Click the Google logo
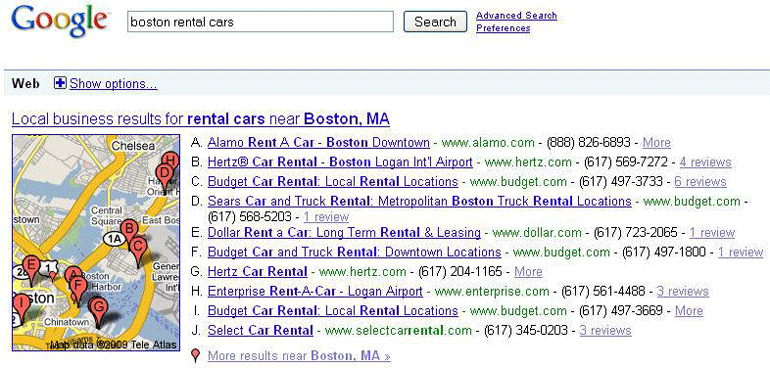The width and height of the screenshot is (770, 368). [x=59, y=22]
